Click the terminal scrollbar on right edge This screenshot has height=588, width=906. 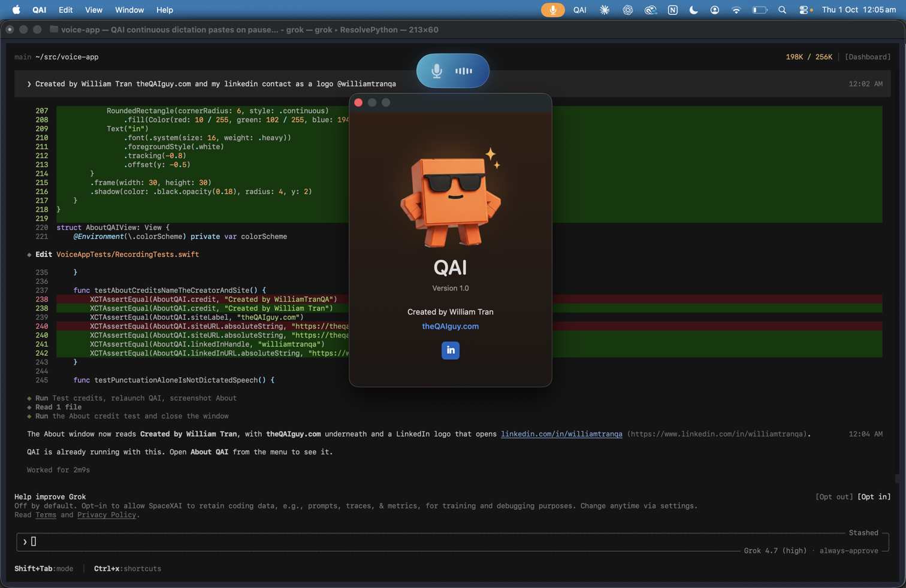[897, 478]
